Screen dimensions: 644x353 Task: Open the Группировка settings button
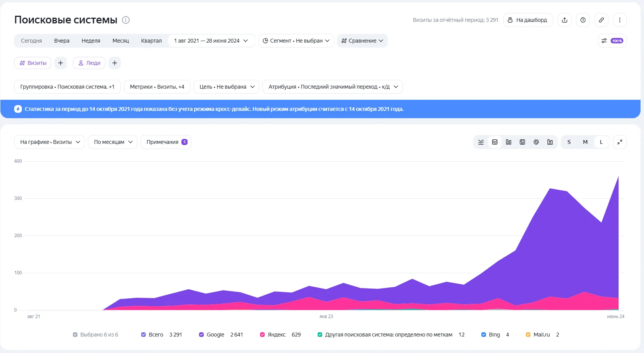[68, 87]
